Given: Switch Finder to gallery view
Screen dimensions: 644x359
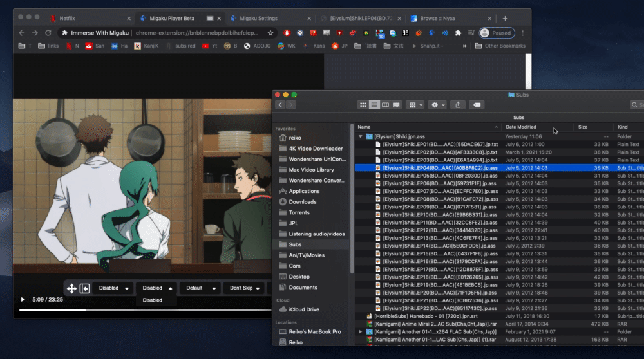Looking at the screenshot, I should [396, 104].
